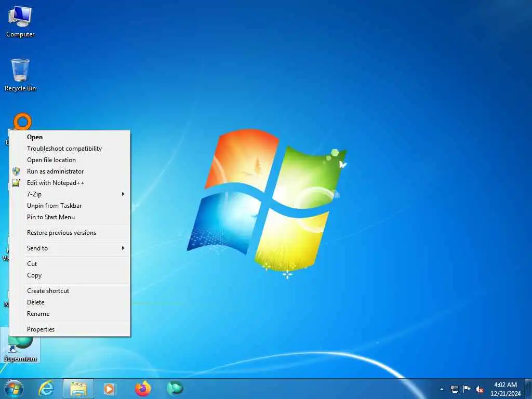Open the Windows Start button
Image resolution: width=532 pixels, height=399 pixels.
[14, 389]
